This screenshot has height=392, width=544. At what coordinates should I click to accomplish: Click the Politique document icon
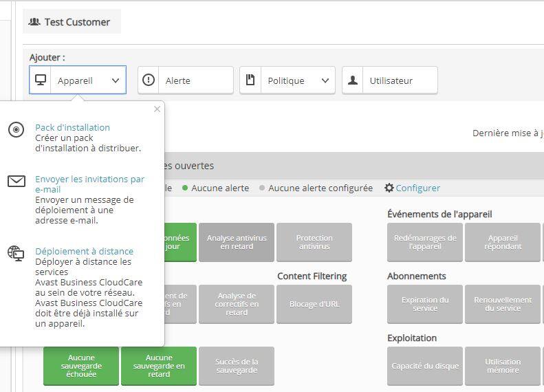250,80
